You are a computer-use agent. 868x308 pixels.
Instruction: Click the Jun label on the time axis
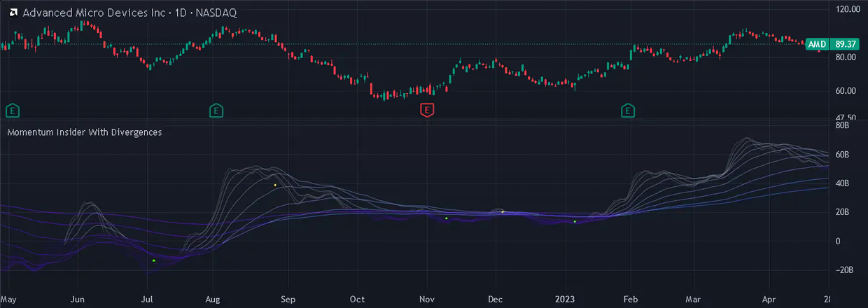[78, 298]
